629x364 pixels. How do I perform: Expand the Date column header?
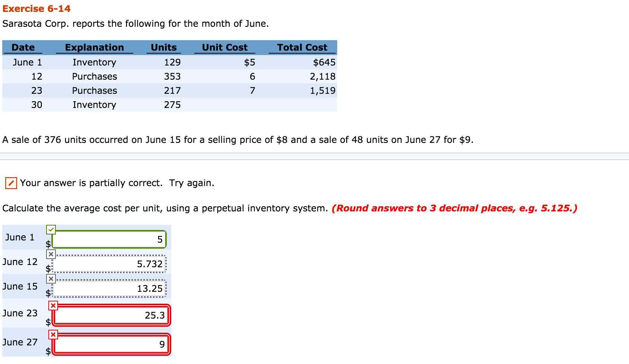pos(23,47)
